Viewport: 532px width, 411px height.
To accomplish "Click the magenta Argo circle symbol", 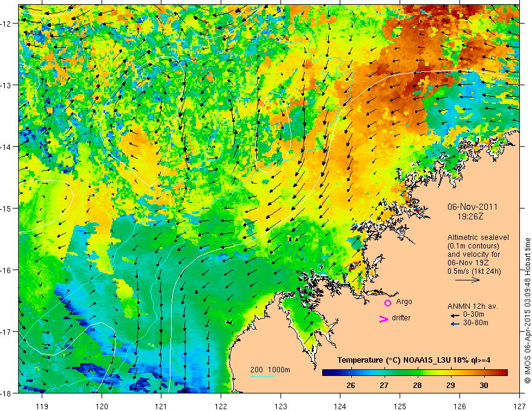I will click(x=388, y=303).
